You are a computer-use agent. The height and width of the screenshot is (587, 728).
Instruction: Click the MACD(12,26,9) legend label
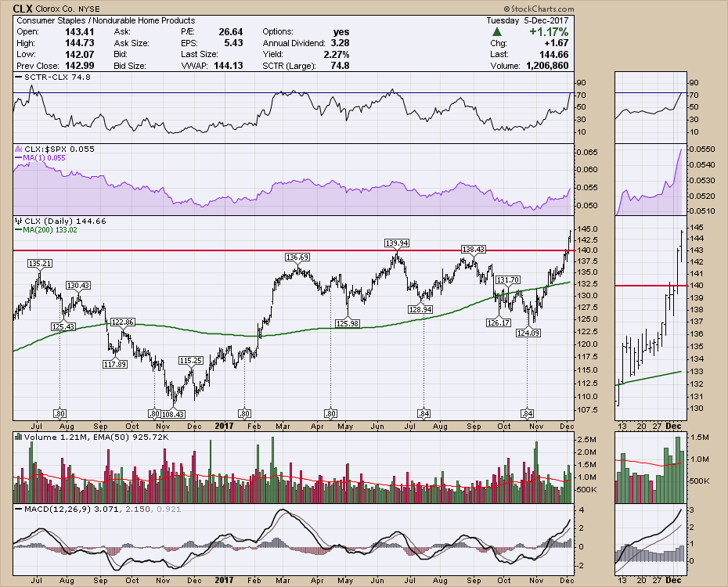point(99,509)
